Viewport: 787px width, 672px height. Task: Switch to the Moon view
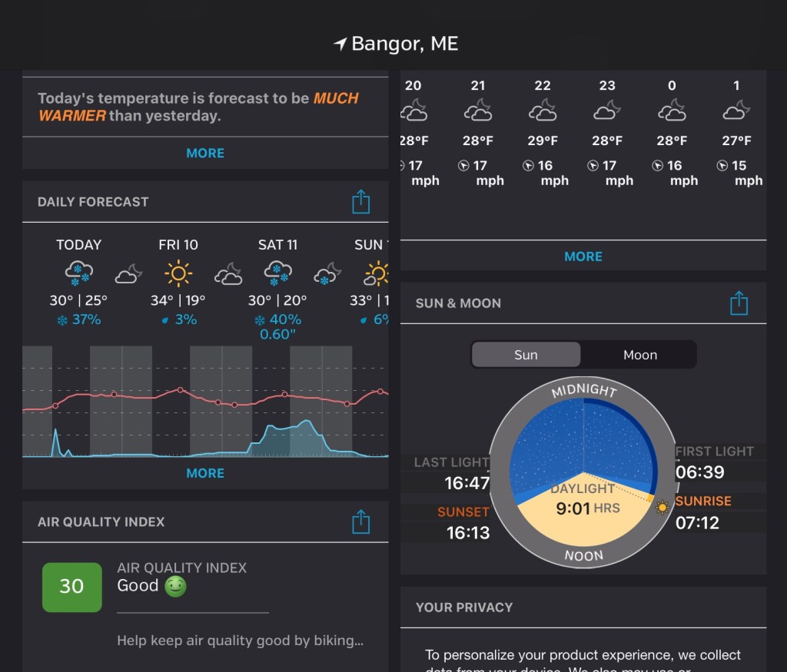coord(639,355)
